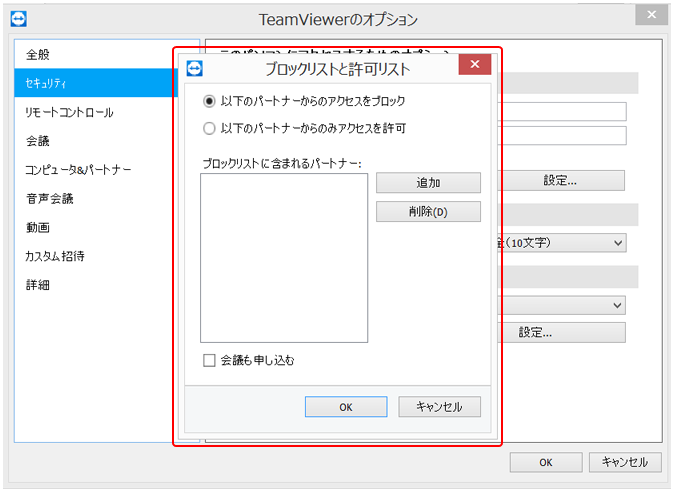Cancel the block list dialog
The height and width of the screenshot is (493, 675).
[439, 407]
